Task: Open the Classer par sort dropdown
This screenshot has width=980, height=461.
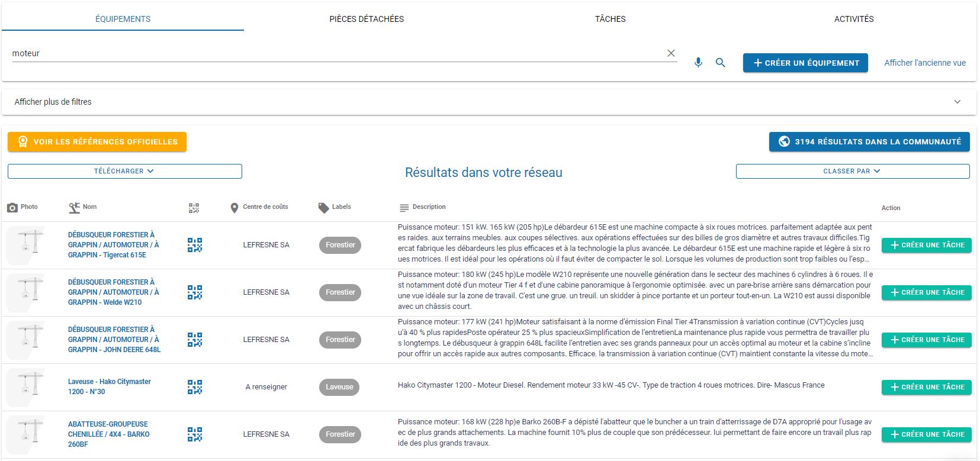Action: click(853, 171)
